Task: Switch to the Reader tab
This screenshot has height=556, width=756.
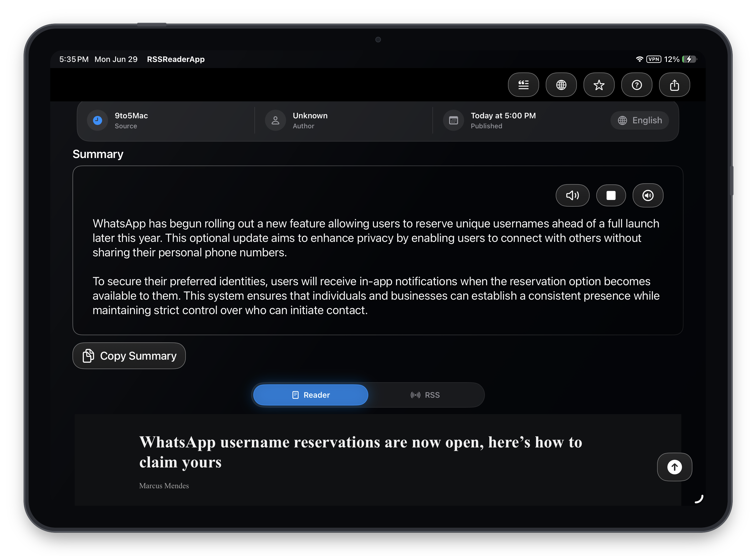Action: point(310,395)
